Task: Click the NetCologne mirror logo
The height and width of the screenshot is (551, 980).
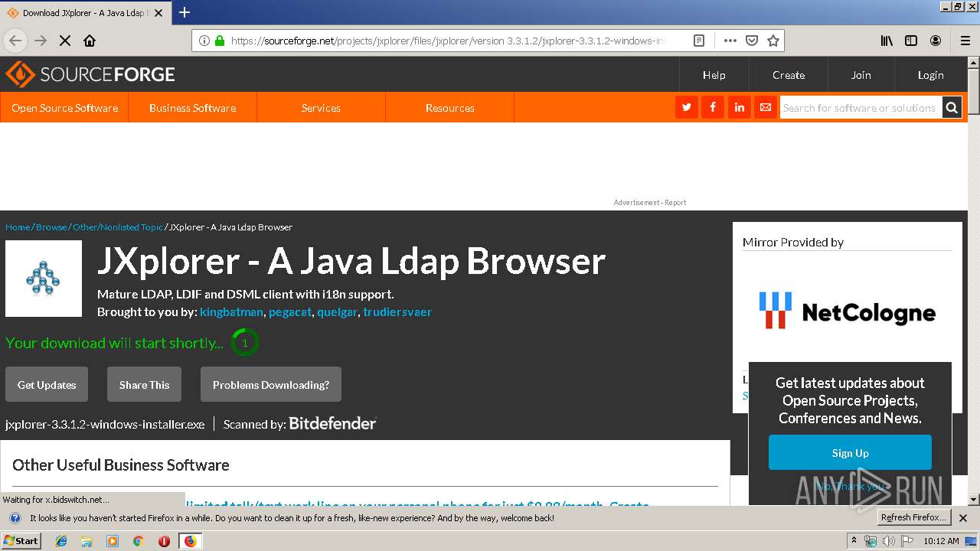Action: tap(847, 310)
